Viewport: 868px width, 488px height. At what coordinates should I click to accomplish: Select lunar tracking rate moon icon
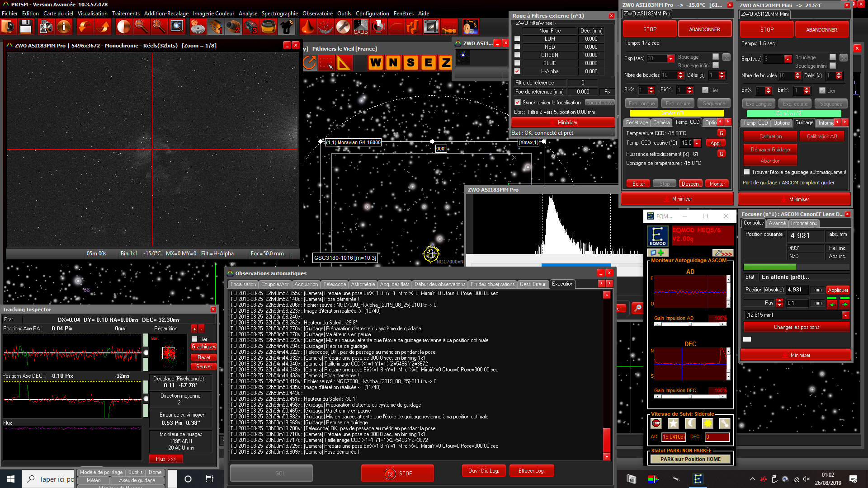click(690, 423)
